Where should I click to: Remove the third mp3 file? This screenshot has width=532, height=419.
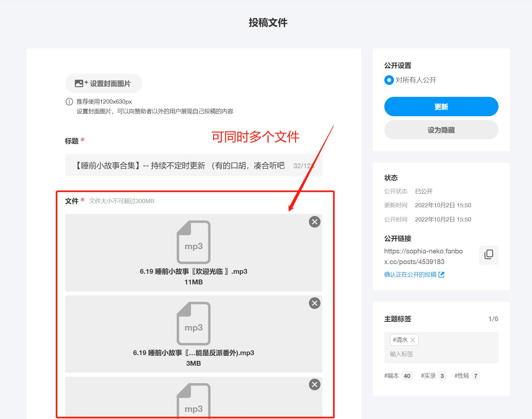(314, 384)
